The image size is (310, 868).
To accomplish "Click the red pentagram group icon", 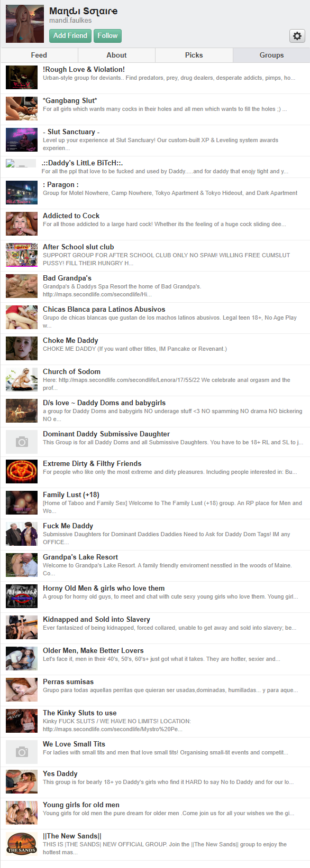I will click(x=22, y=471).
